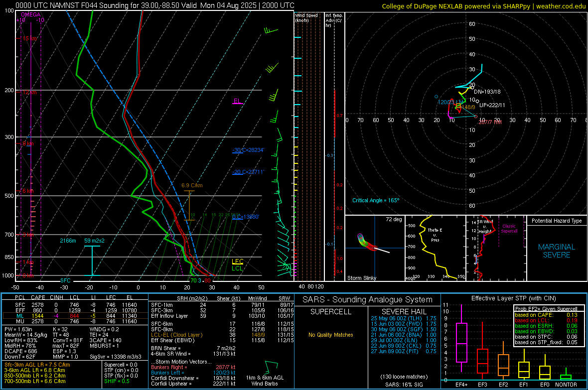Click the Corfidi Downshear = 193/18 kt line
This screenshot has height=390, width=588.
(x=193, y=378)
